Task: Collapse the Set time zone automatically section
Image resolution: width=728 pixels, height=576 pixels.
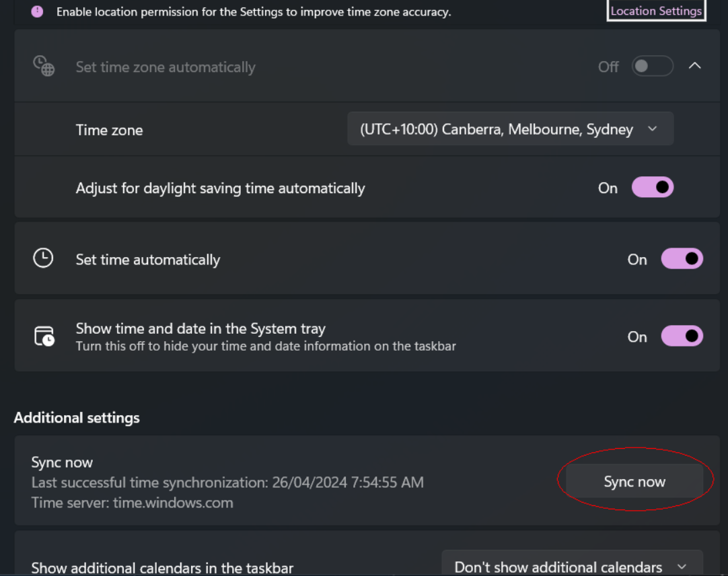Action: tap(695, 66)
